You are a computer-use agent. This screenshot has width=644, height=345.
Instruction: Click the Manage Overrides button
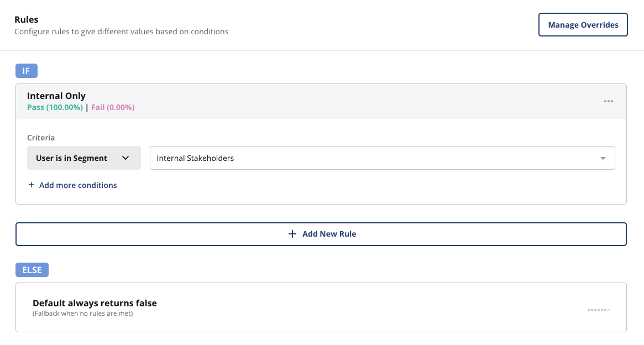(x=583, y=24)
